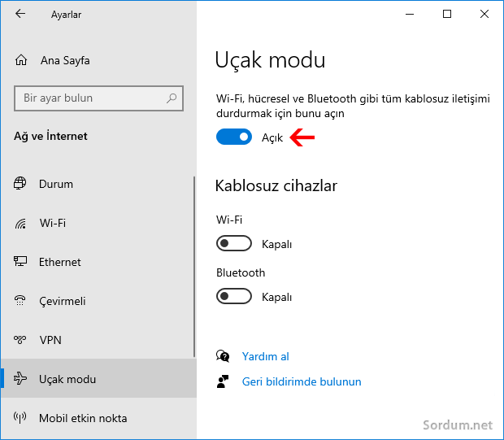Viewport: 504px width, 440px height.
Task: Select the Durum globe icon
Action: coord(20,183)
